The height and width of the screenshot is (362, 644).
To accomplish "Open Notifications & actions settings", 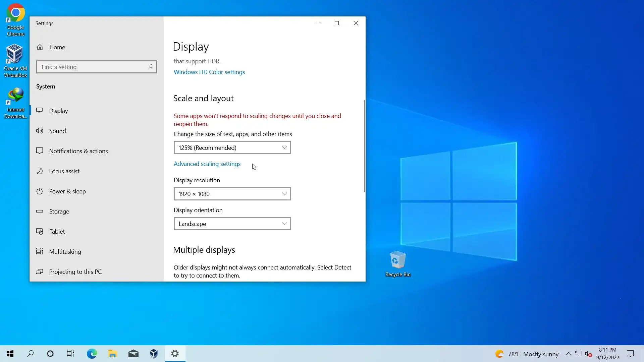I will (78, 151).
